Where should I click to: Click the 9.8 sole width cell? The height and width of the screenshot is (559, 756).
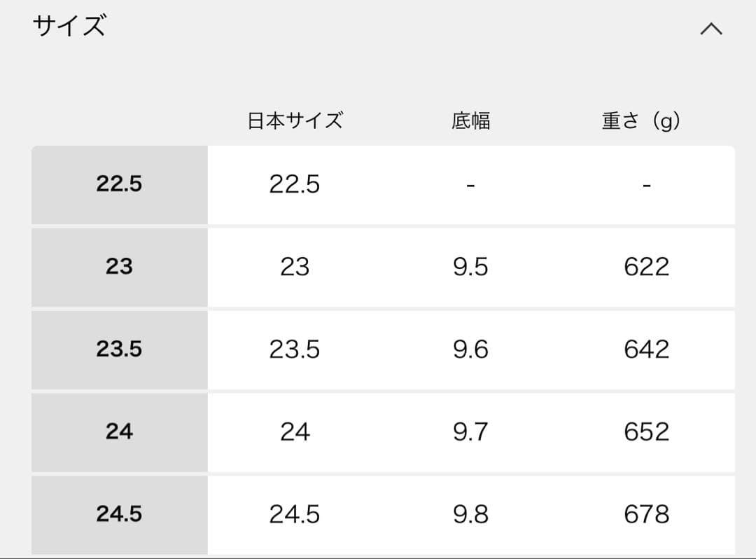470,514
